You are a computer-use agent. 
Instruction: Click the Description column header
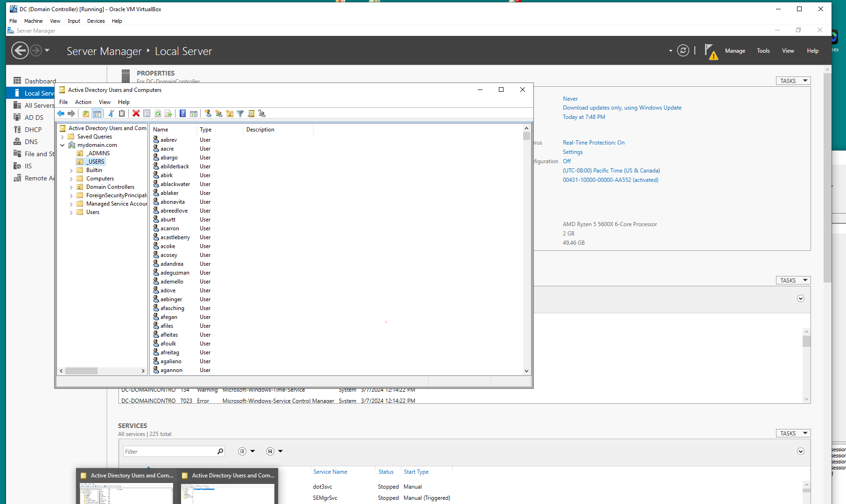pyautogui.click(x=278, y=130)
